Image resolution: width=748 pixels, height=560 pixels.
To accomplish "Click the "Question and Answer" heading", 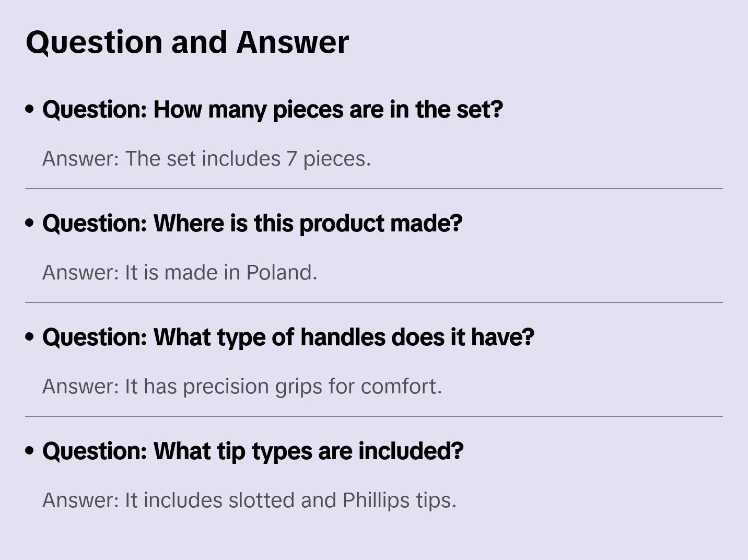I will coord(187,42).
